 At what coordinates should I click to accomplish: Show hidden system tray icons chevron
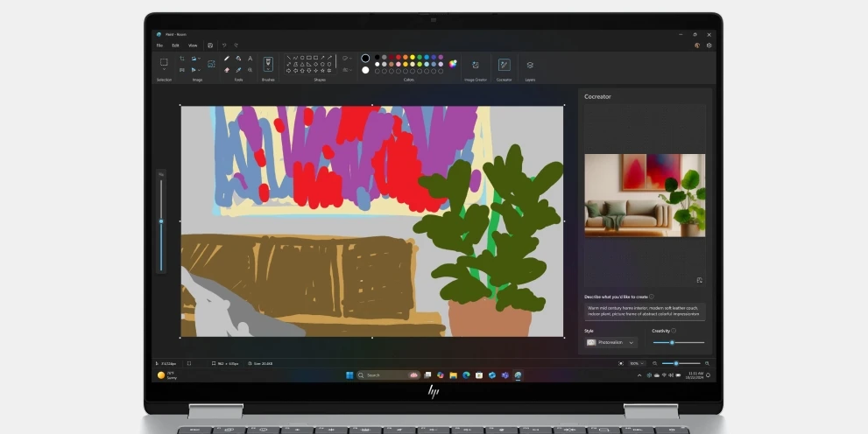[x=639, y=374]
